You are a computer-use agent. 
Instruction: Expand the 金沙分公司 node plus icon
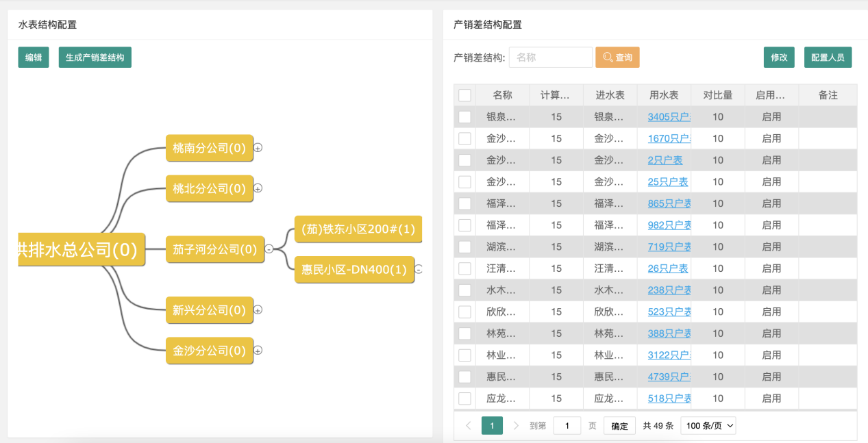pyautogui.click(x=258, y=351)
